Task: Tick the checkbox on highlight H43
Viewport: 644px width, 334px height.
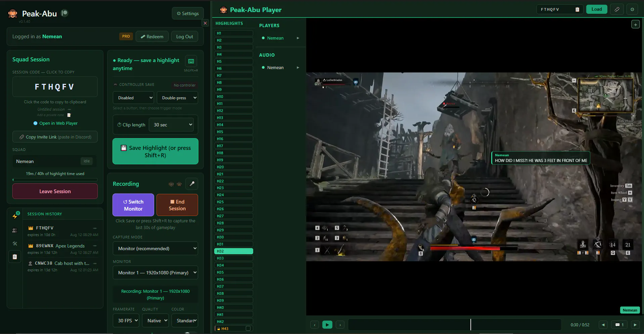Action: tap(248, 329)
